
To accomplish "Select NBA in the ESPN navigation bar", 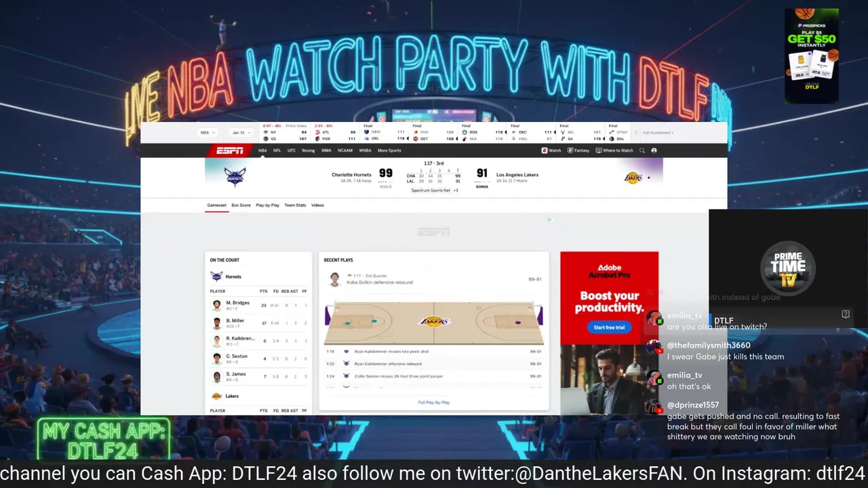I will click(x=262, y=150).
